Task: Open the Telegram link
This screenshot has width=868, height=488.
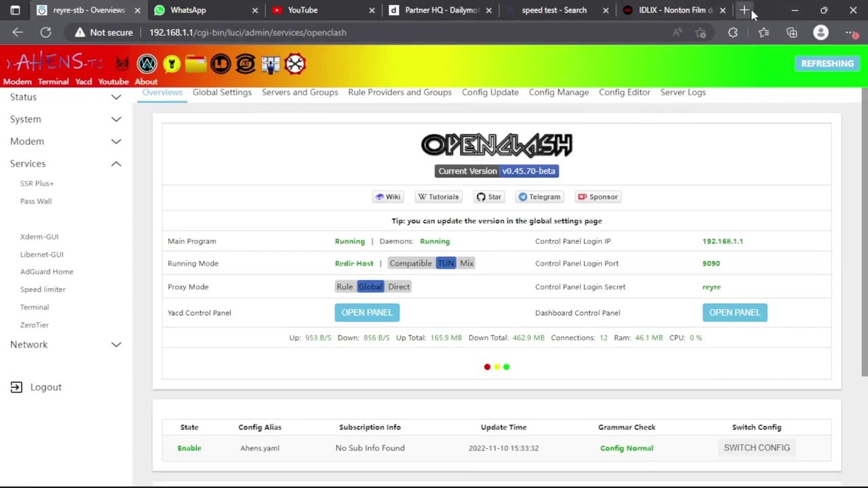Action: [540, 197]
